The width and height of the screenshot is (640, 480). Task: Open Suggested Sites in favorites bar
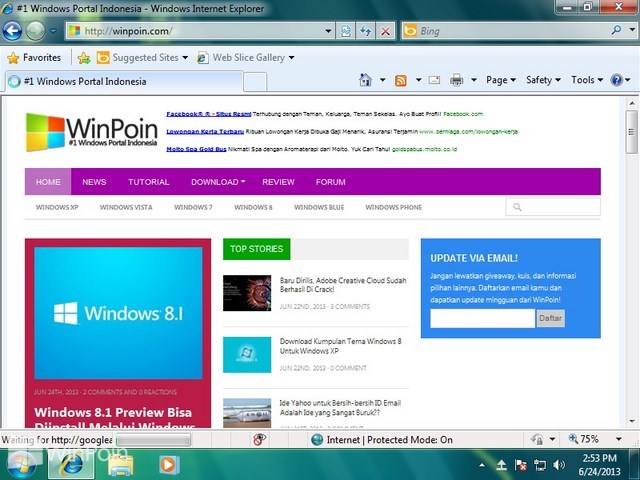point(142,58)
